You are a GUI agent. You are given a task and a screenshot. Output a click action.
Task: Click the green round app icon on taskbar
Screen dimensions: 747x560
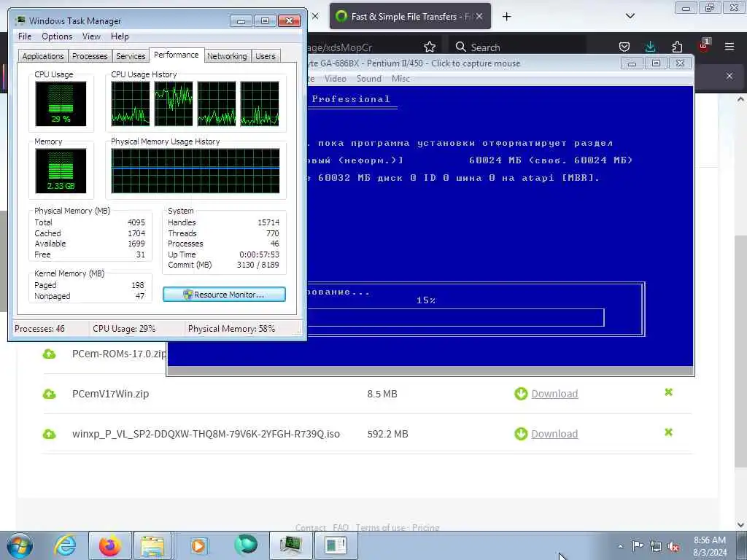tap(245, 545)
